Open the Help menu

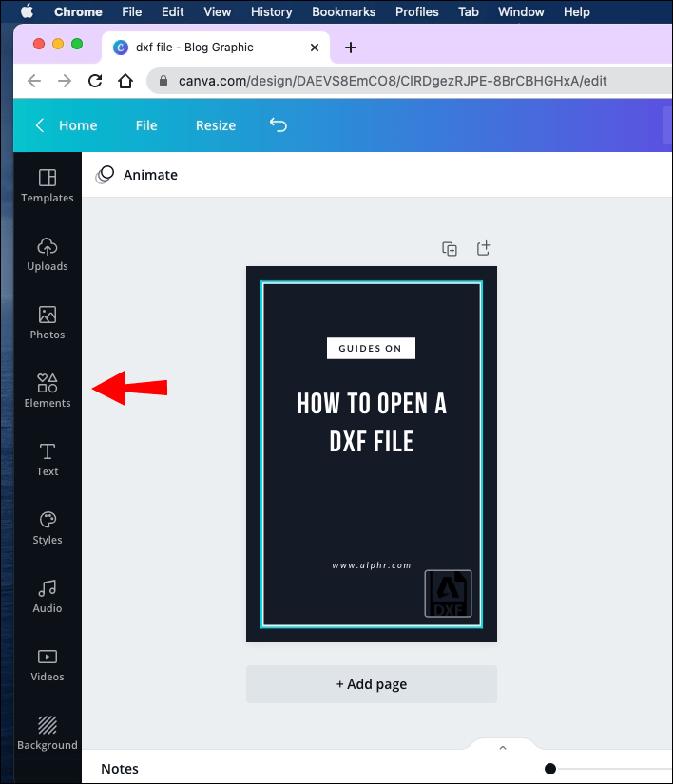coord(576,11)
